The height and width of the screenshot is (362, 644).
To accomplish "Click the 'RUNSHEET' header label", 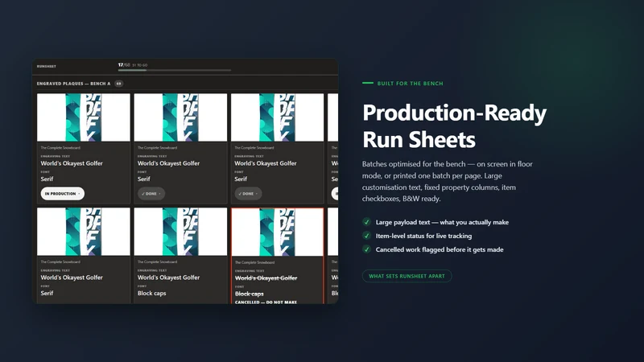I will click(x=47, y=67).
